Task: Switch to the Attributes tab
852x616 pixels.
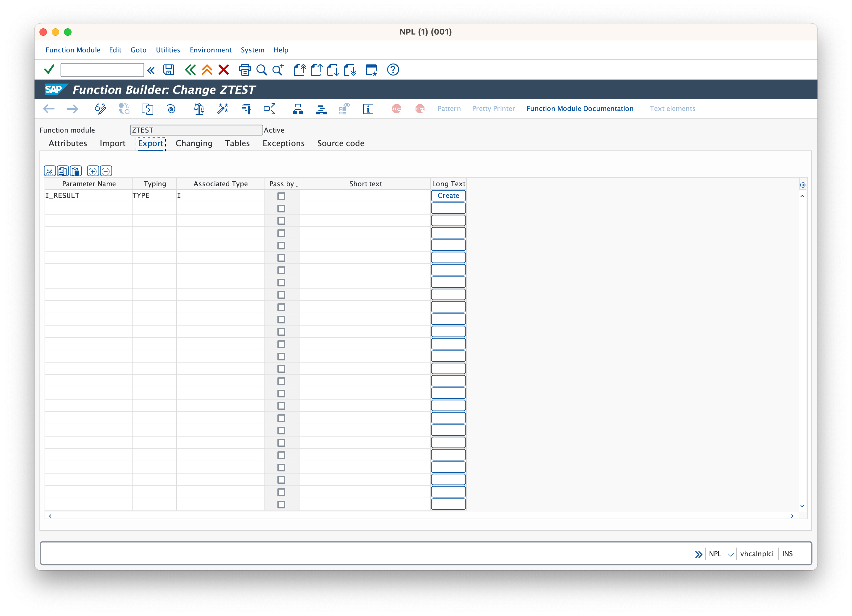Action: 68,143
